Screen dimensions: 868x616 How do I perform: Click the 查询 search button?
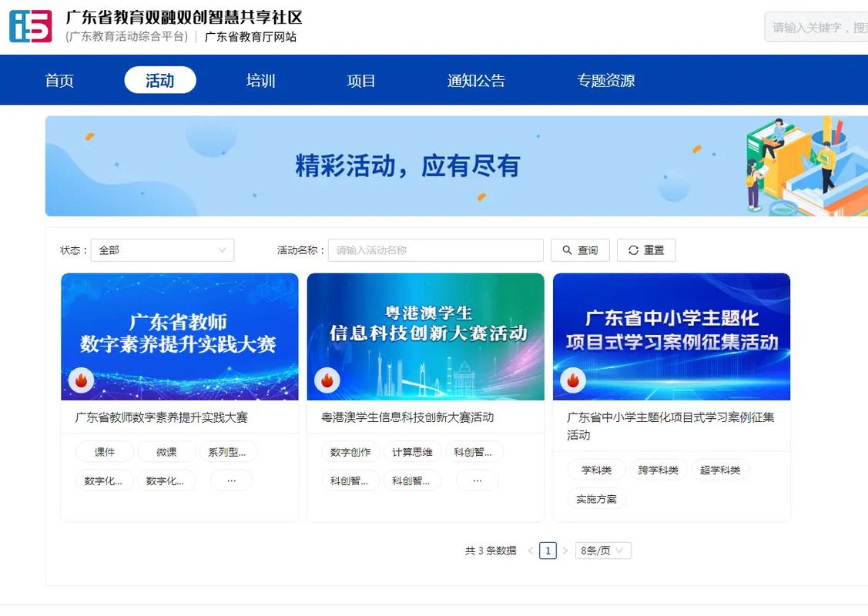click(580, 249)
